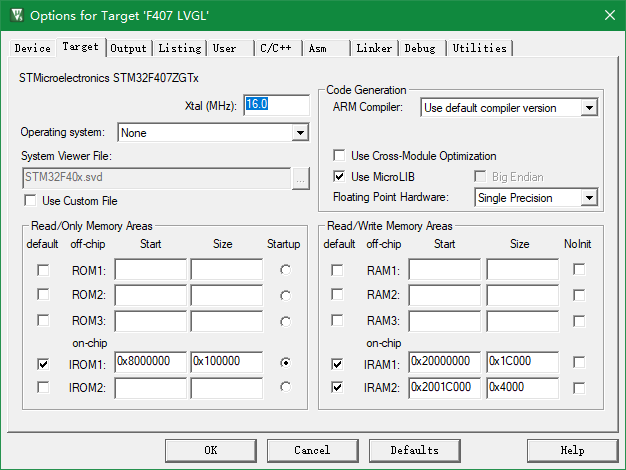Expand the Operating system dropdown
626x470 pixels.
pyautogui.click(x=300, y=133)
